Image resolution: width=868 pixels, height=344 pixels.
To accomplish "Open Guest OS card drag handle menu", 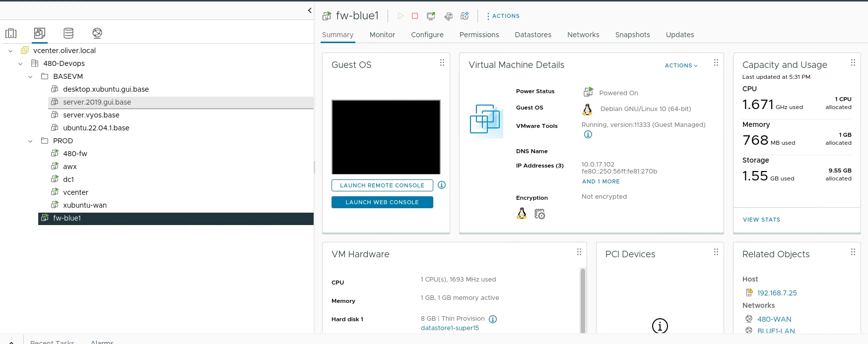I will click(x=442, y=63).
